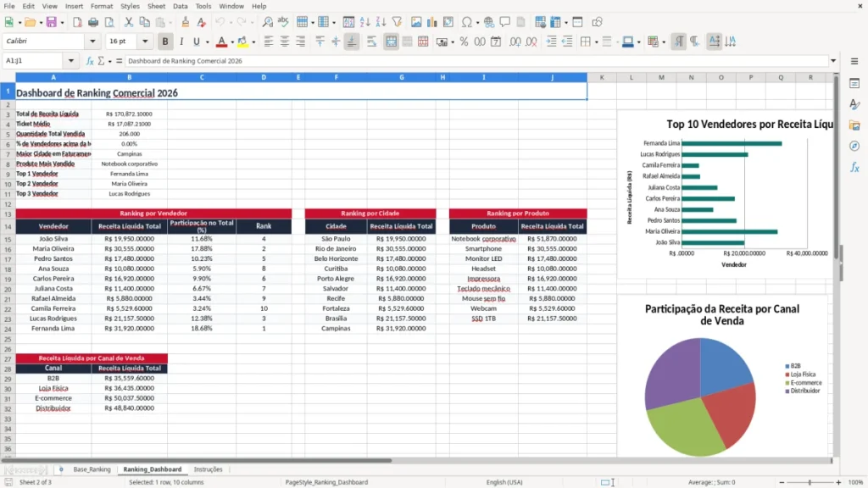This screenshot has height=488, width=868.
Task: Toggle Italic formatting
Action: pos(181,42)
